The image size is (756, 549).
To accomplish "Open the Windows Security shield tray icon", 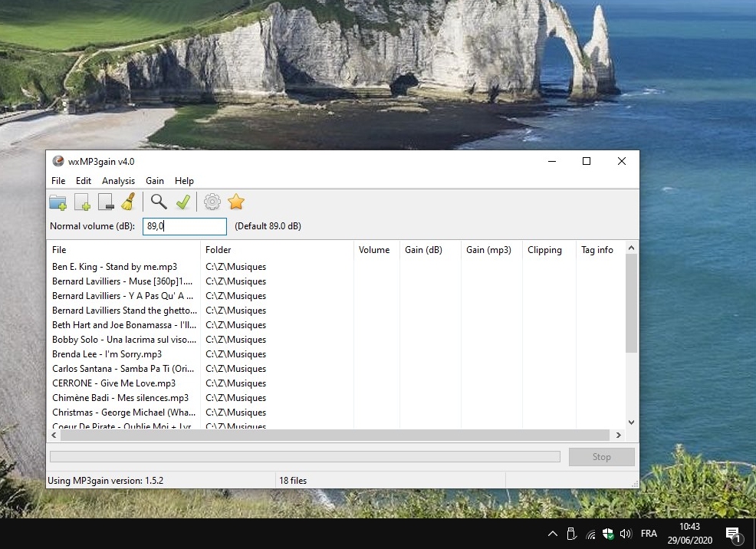I will point(608,534).
